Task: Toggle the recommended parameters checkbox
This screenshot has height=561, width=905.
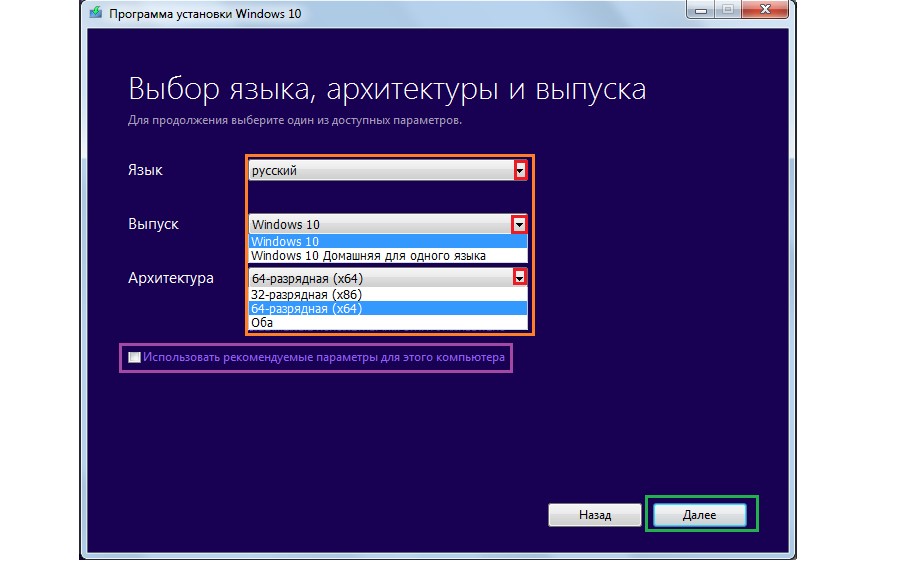Action: [x=134, y=357]
